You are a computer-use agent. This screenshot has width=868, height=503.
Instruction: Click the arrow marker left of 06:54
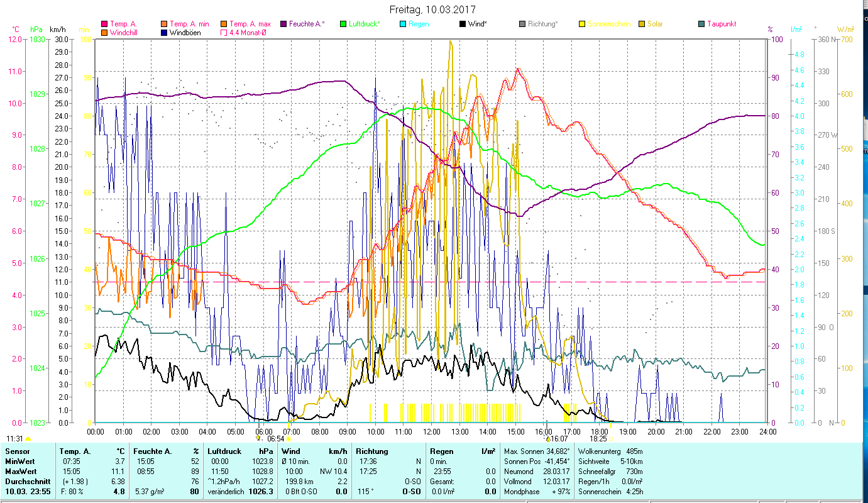pos(258,438)
